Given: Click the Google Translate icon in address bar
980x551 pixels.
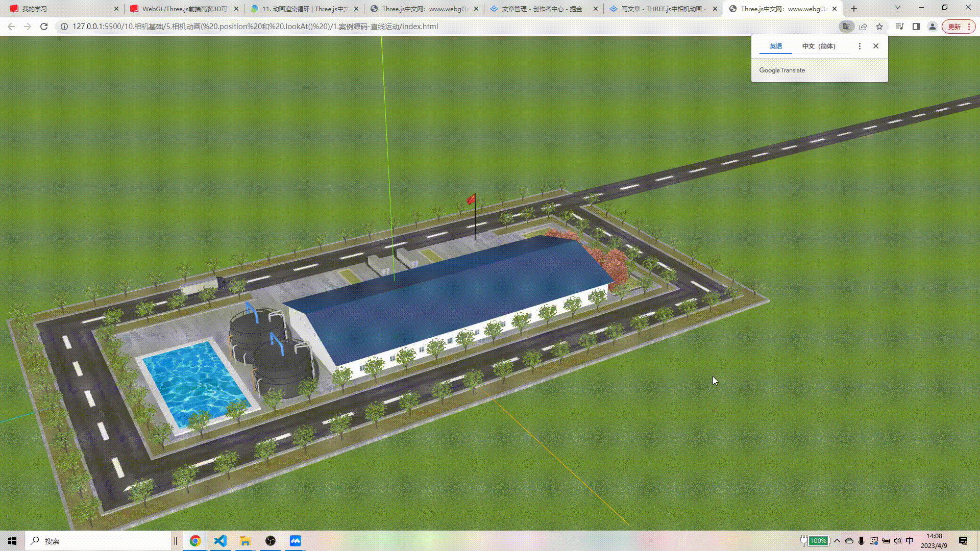Looking at the screenshot, I should point(846,27).
